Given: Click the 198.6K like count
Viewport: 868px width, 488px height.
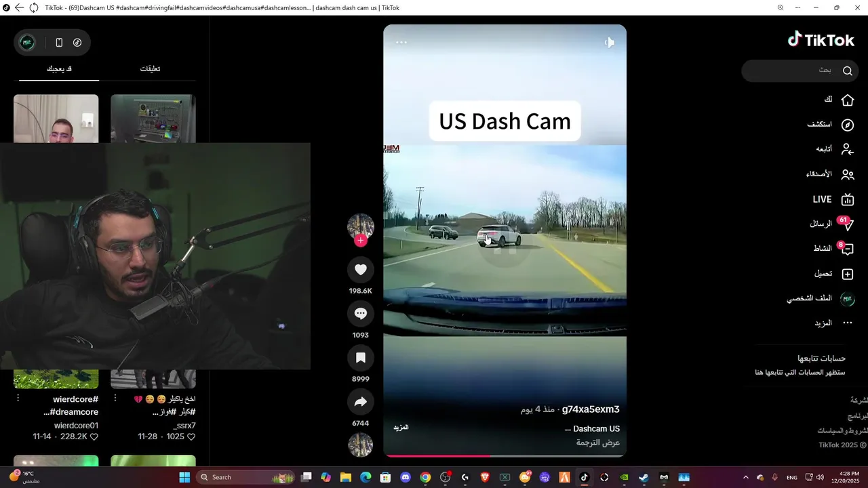Looking at the screenshot, I should tap(361, 291).
